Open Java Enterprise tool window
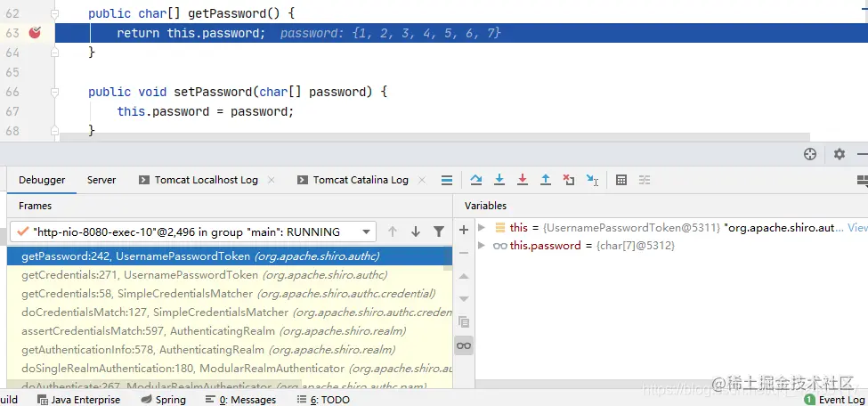This screenshot has height=406, width=868. click(x=78, y=400)
